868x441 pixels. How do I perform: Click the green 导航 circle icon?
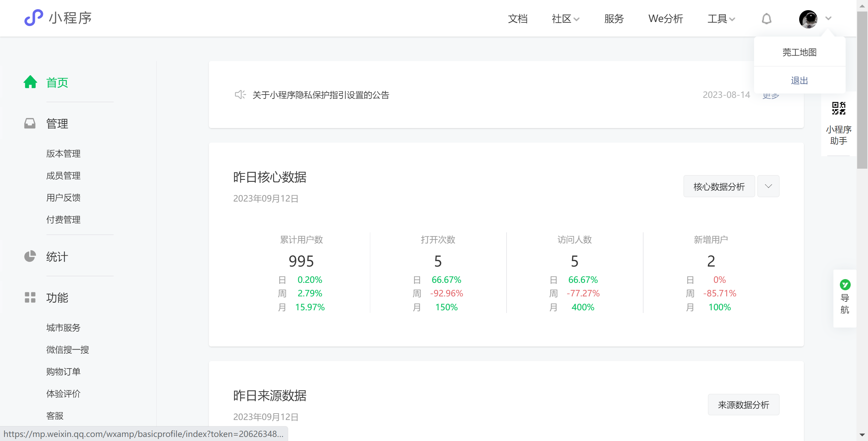[845, 285]
